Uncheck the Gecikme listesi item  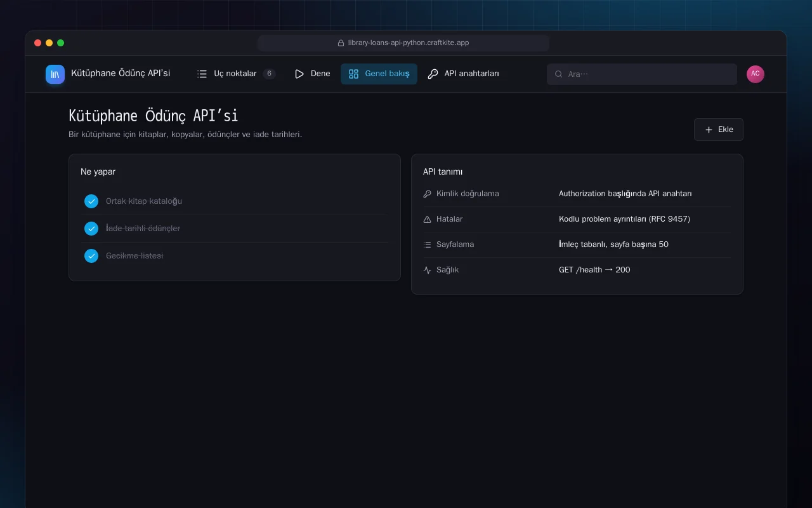[x=91, y=256]
